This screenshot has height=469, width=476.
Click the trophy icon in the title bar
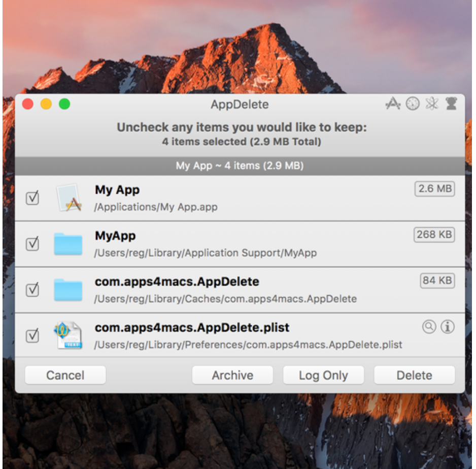[x=451, y=104]
